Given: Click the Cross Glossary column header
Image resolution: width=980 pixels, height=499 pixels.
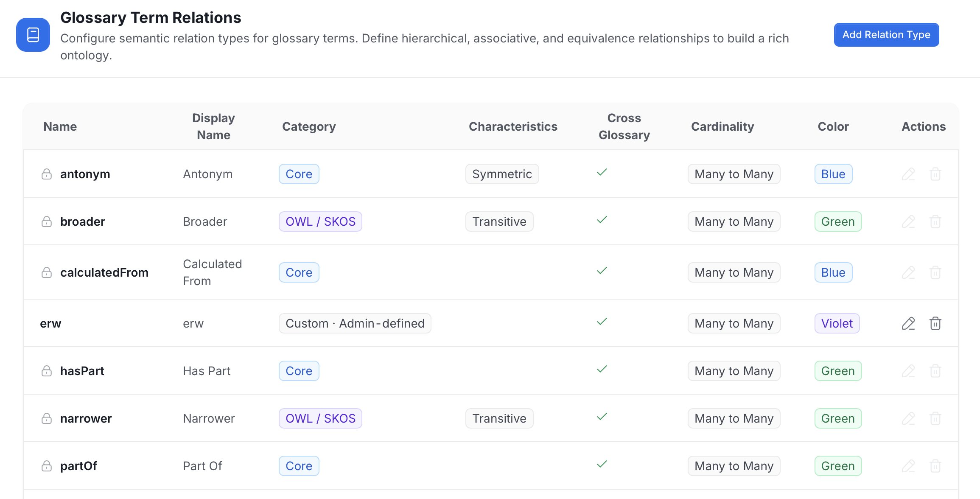Looking at the screenshot, I should click(x=624, y=126).
